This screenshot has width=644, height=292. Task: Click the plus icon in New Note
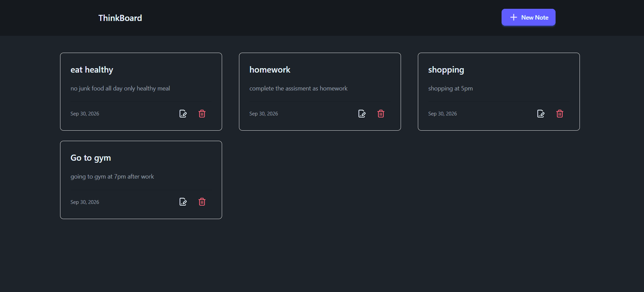tap(513, 17)
